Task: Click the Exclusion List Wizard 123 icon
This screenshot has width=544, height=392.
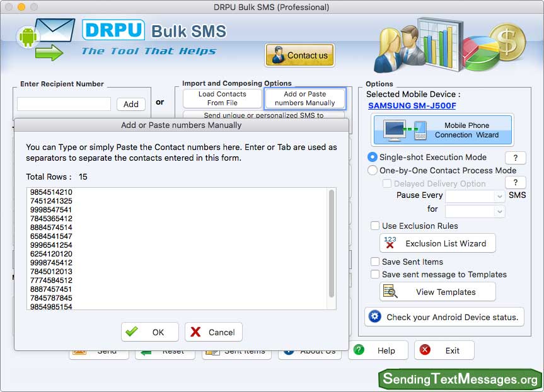Action: 390,242
